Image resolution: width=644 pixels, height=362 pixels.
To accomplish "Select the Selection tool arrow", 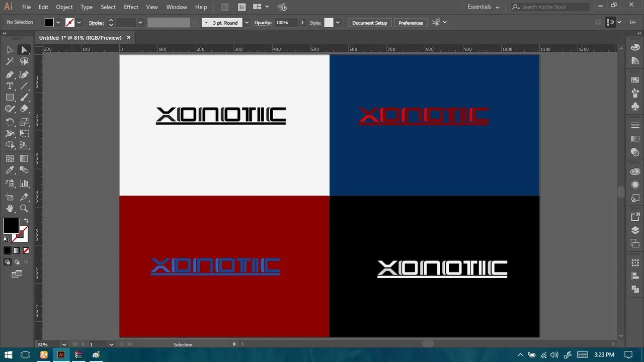I will point(10,50).
